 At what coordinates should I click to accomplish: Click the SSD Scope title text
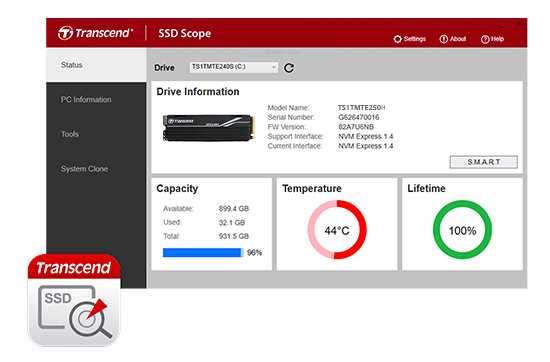(x=185, y=33)
